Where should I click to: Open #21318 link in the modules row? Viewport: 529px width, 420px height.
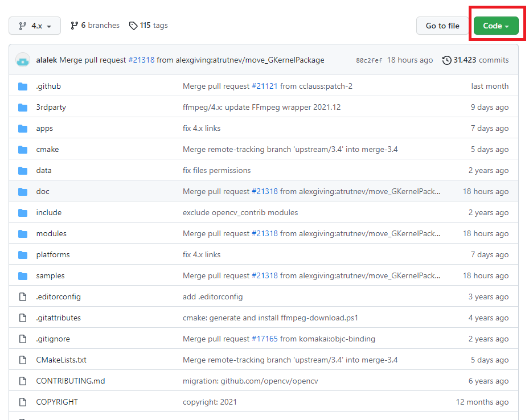[x=264, y=233]
